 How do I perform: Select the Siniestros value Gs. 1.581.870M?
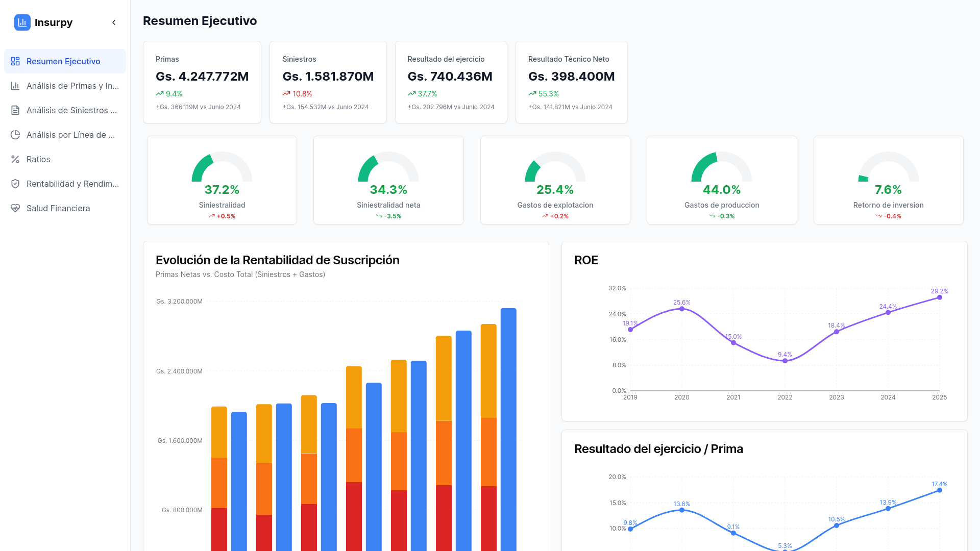[x=328, y=77]
